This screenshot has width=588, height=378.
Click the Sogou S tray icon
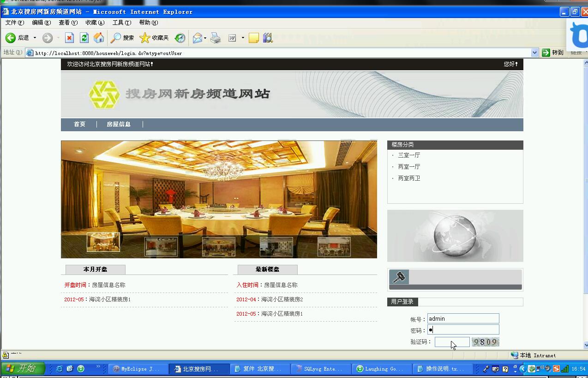click(556, 369)
